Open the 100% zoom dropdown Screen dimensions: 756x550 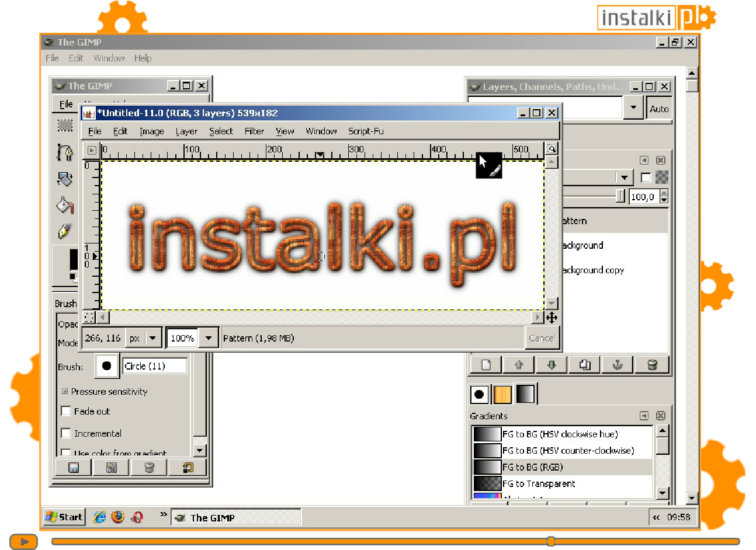tap(209, 338)
